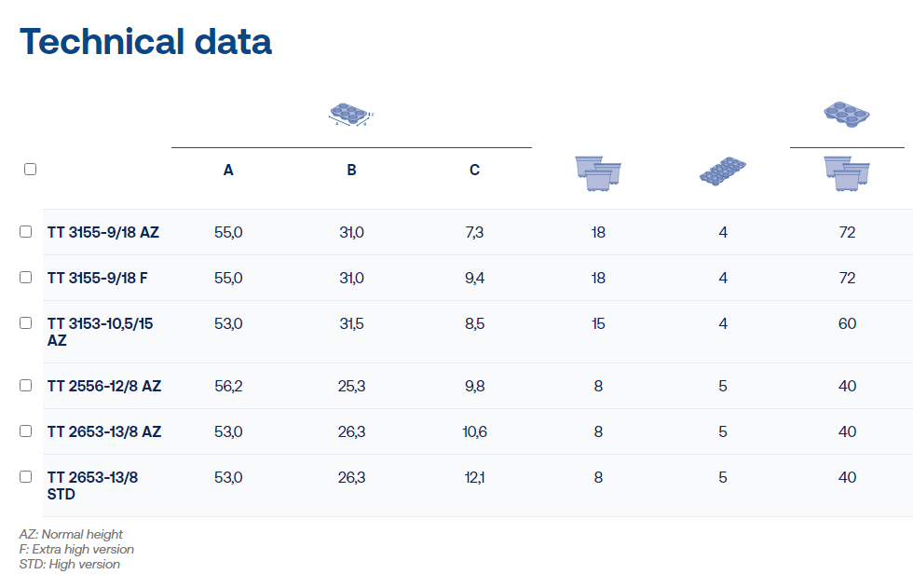Click the TT 2556-12/8 AZ product name
This screenshot has height=588, width=913.
[104, 386]
